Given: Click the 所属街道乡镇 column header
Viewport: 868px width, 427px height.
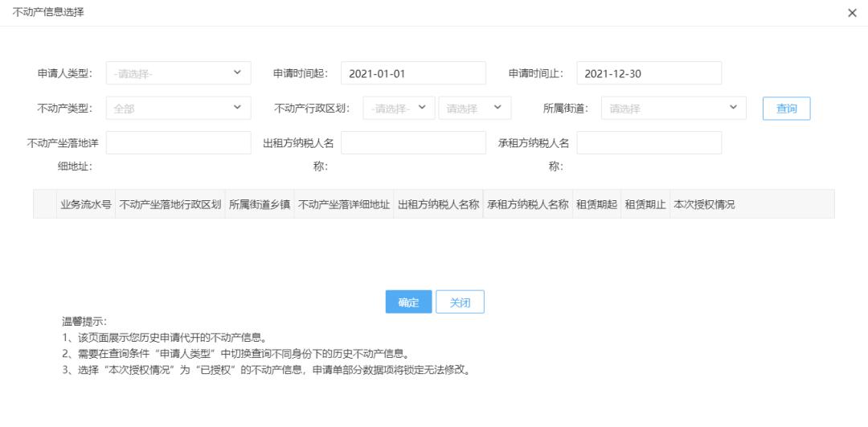Looking at the screenshot, I should [260, 203].
